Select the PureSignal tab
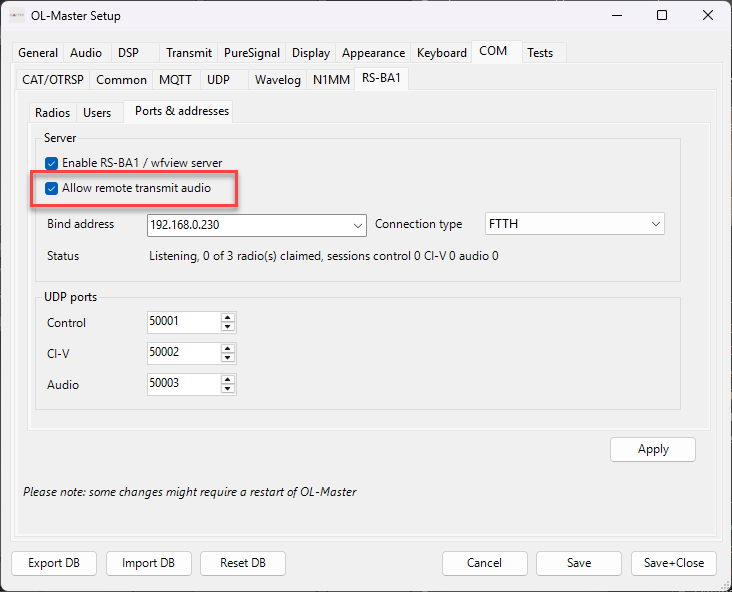Viewport: 732px width, 592px height. [x=252, y=53]
